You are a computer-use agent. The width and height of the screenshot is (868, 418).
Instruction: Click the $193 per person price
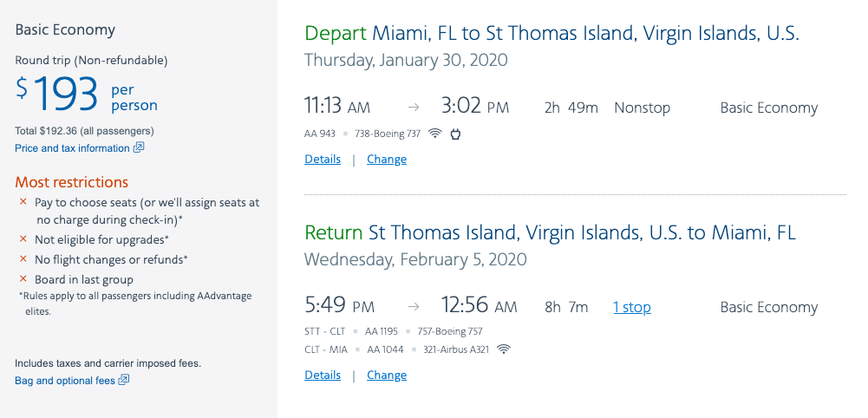(x=67, y=95)
